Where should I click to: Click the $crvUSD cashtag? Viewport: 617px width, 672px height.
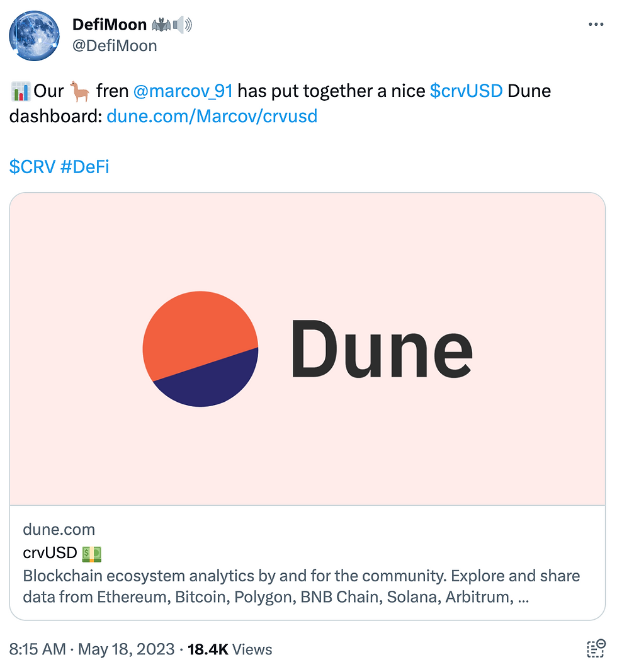pos(466,91)
